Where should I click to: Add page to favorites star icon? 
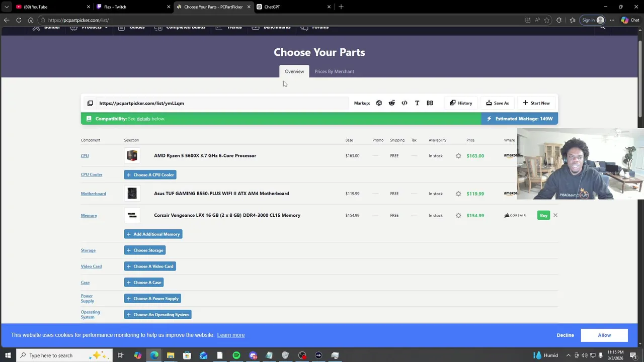pyautogui.click(x=547, y=20)
